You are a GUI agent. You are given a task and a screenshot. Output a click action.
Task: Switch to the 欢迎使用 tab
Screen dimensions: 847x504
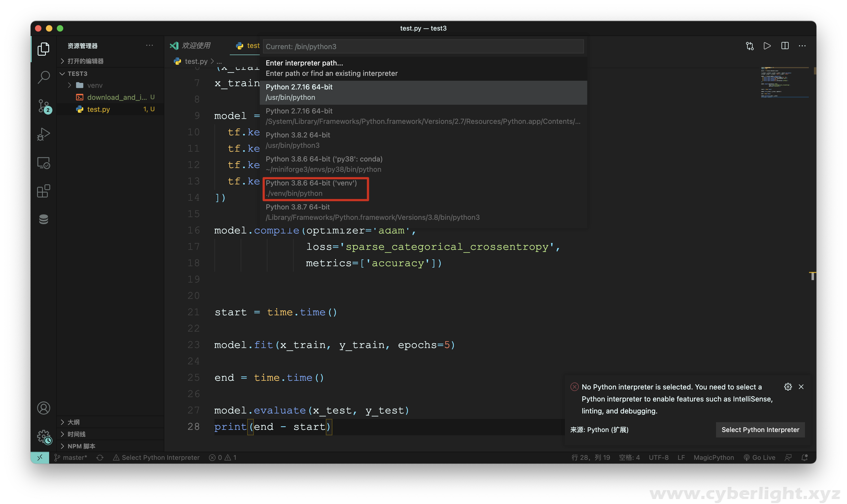[190, 46]
